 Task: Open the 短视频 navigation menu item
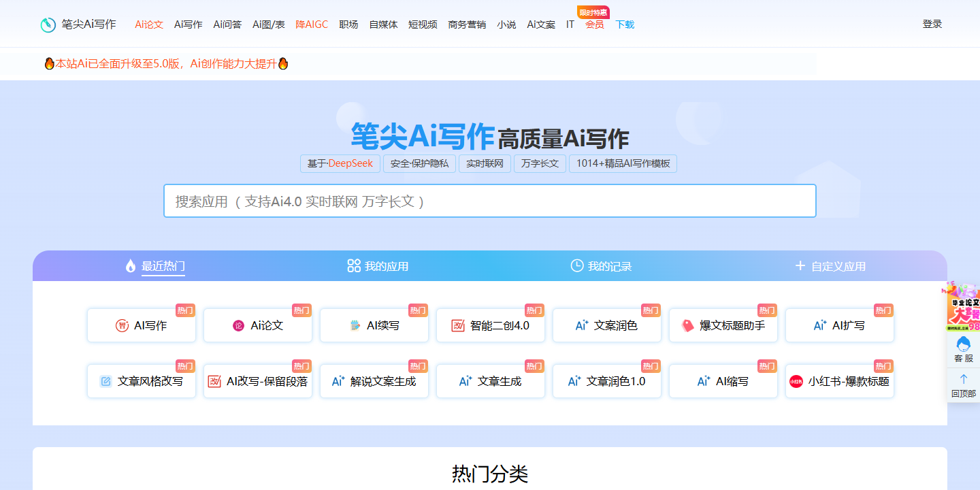coord(423,24)
